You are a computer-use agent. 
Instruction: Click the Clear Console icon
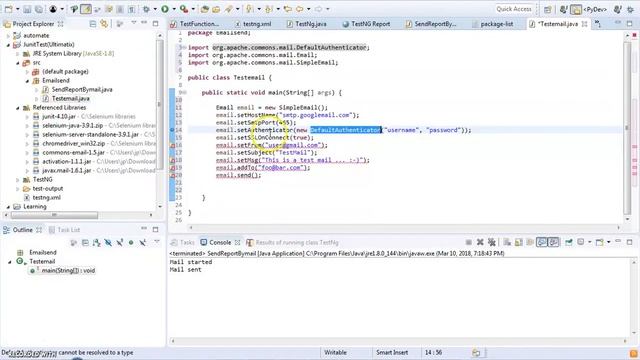[507, 242]
